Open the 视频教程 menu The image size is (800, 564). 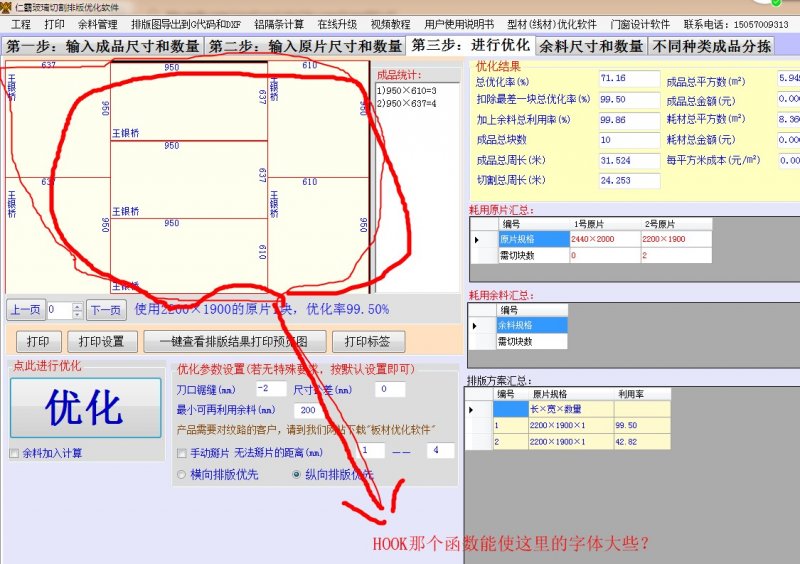(390, 24)
